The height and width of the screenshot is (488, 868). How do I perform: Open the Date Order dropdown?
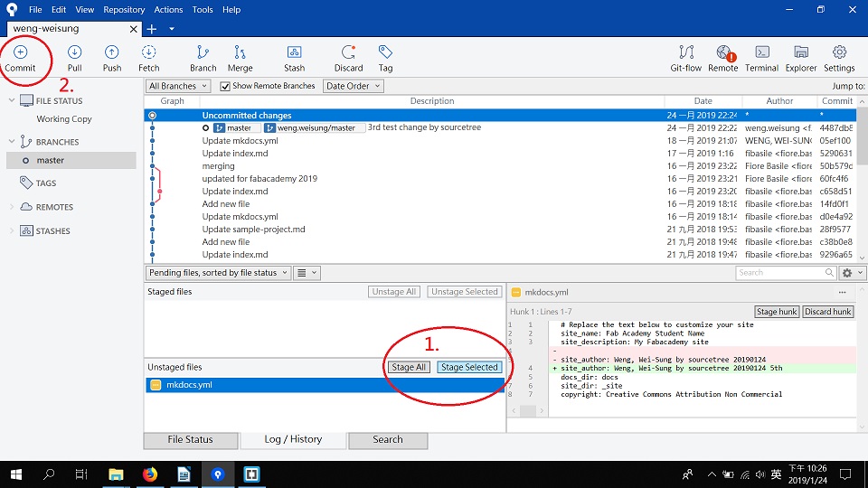point(354,86)
